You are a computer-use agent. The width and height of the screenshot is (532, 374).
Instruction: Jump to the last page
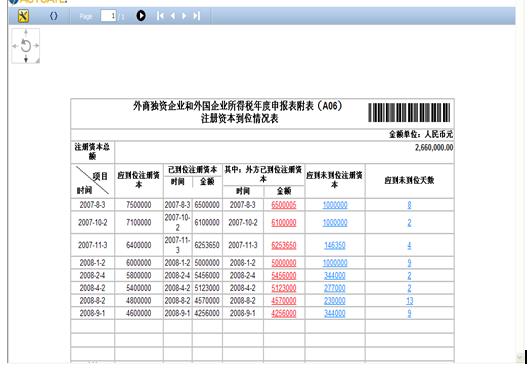point(196,16)
